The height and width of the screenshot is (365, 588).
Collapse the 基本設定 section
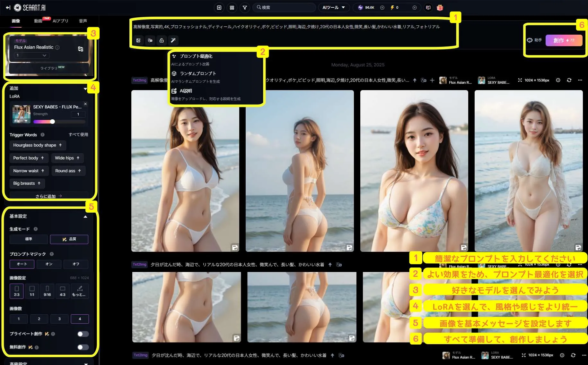click(x=85, y=216)
